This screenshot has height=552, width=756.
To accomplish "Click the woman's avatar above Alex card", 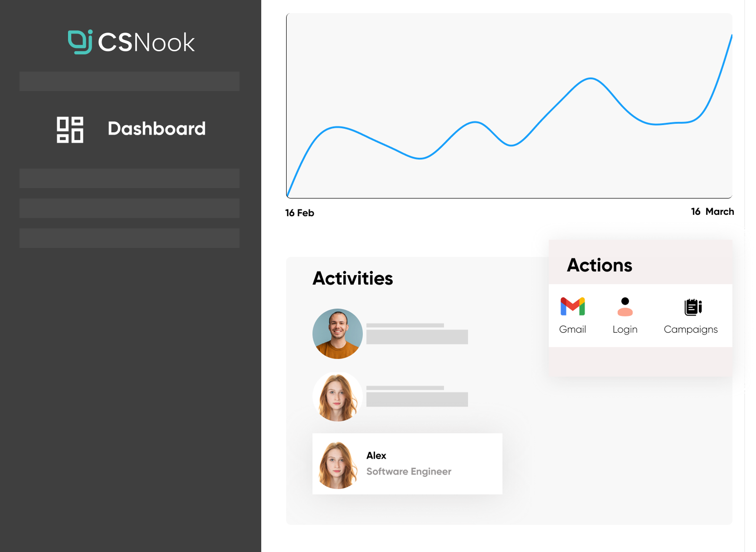I will (x=337, y=397).
